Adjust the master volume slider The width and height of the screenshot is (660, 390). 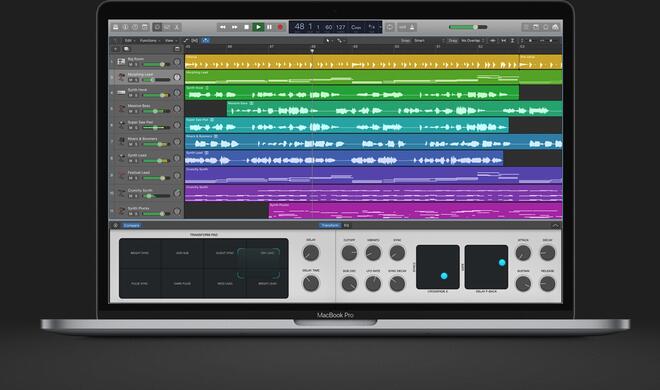click(468, 27)
